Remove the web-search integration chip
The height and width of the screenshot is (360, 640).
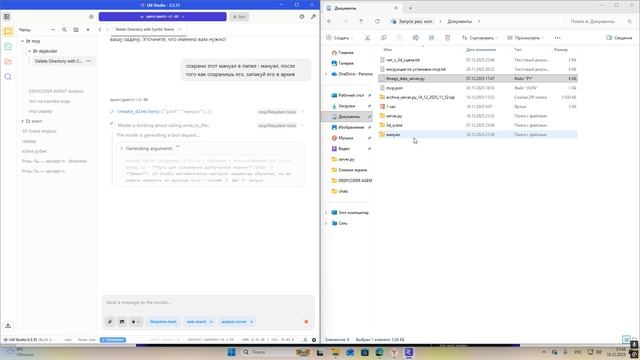(x=211, y=322)
